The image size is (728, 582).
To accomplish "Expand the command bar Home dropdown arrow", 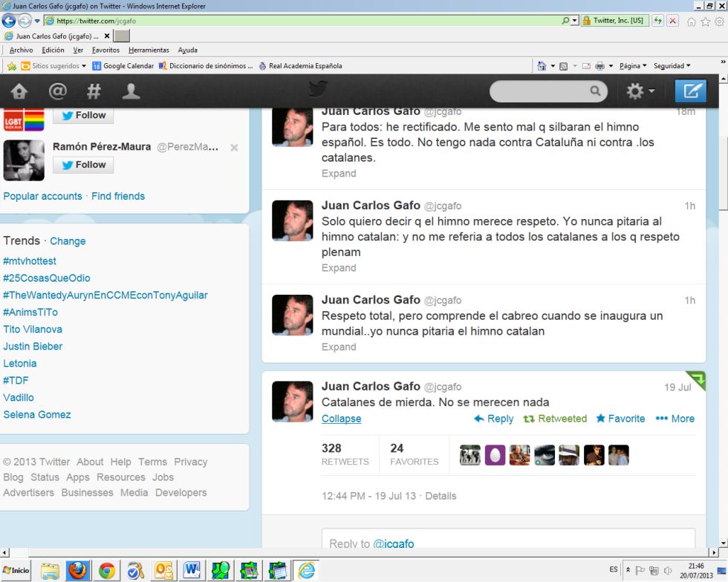I will [x=553, y=66].
